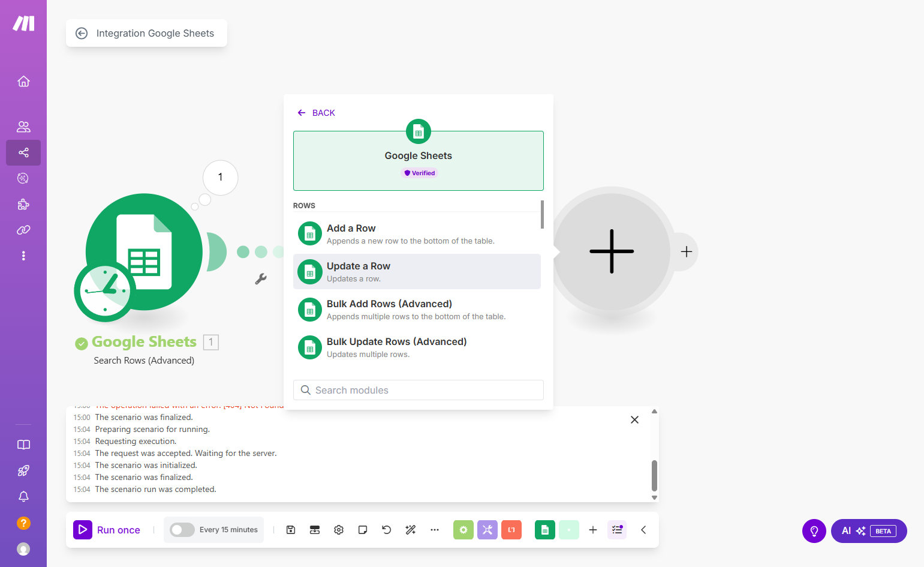Open the orange Help question mark
Viewport: 924px width, 567px height.
coord(23,523)
